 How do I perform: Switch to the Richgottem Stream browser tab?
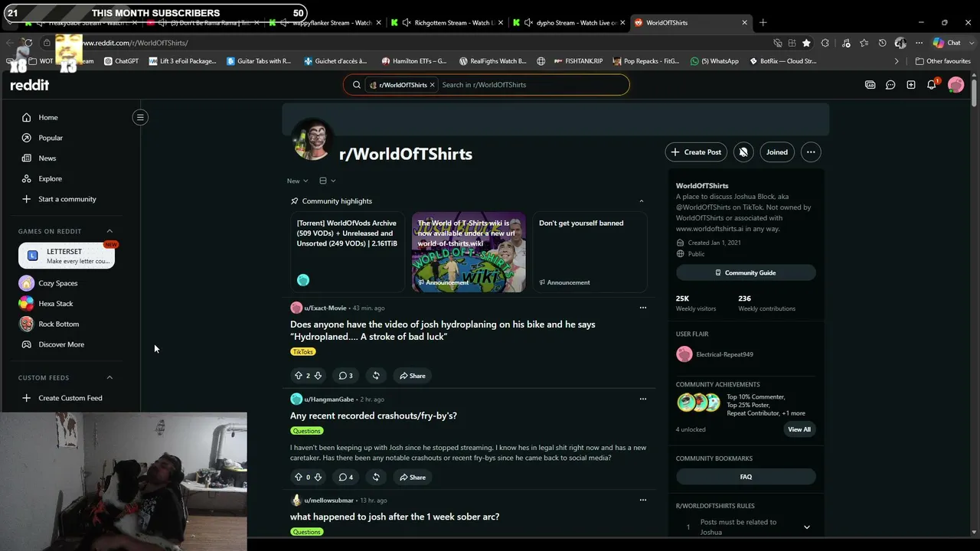pos(446,23)
